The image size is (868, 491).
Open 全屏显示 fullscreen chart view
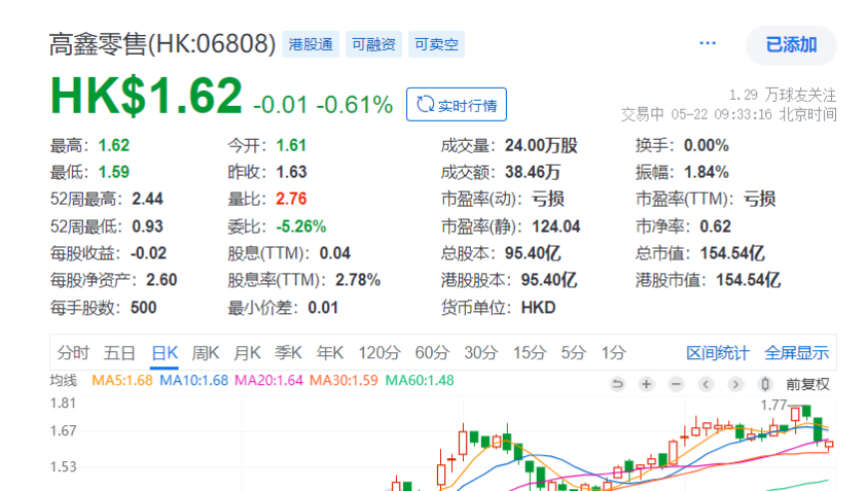point(796,352)
